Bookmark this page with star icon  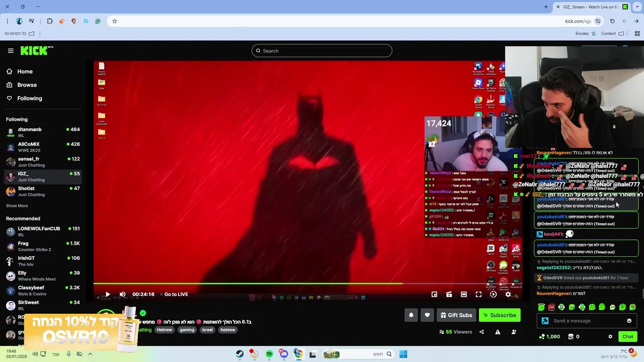(115, 21)
